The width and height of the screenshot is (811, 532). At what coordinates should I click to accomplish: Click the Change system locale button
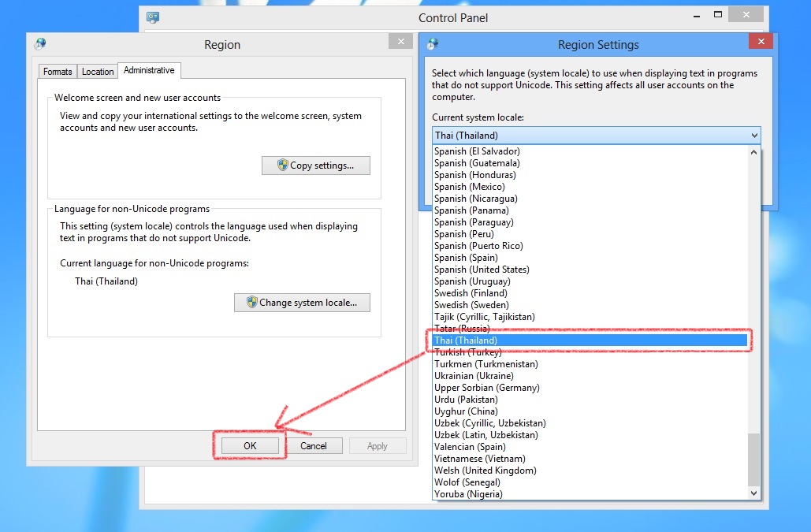tap(302, 303)
